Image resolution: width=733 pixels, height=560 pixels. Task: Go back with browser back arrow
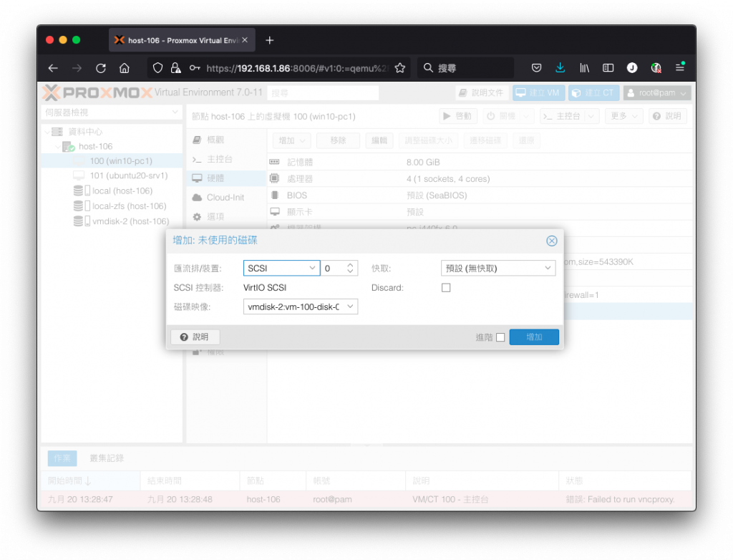click(53, 68)
